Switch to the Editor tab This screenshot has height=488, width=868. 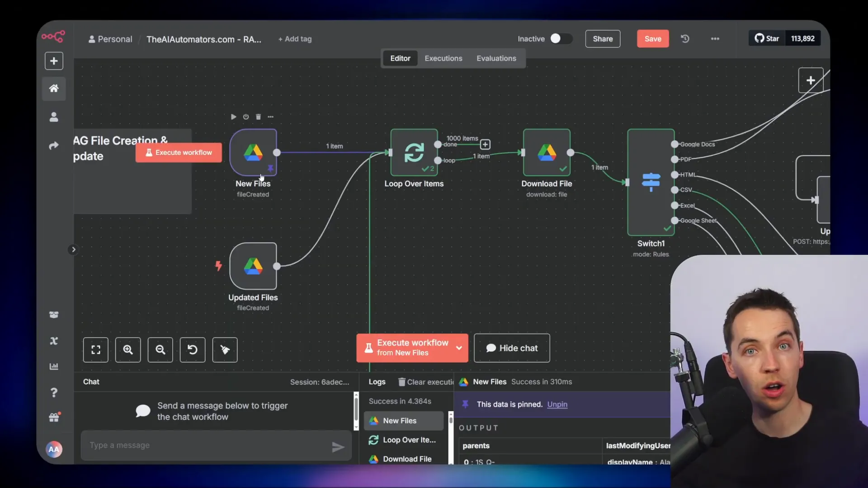tap(400, 58)
